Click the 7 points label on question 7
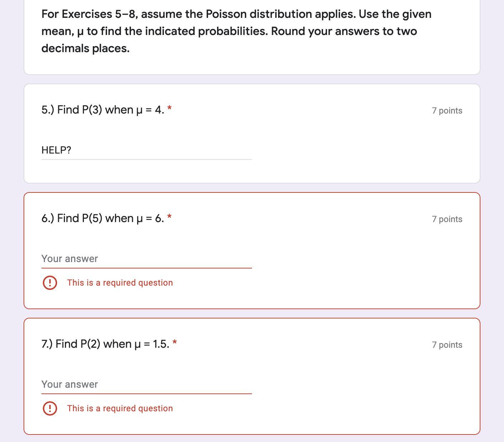504x442 pixels. pyautogui.click(x=447, y=345)
